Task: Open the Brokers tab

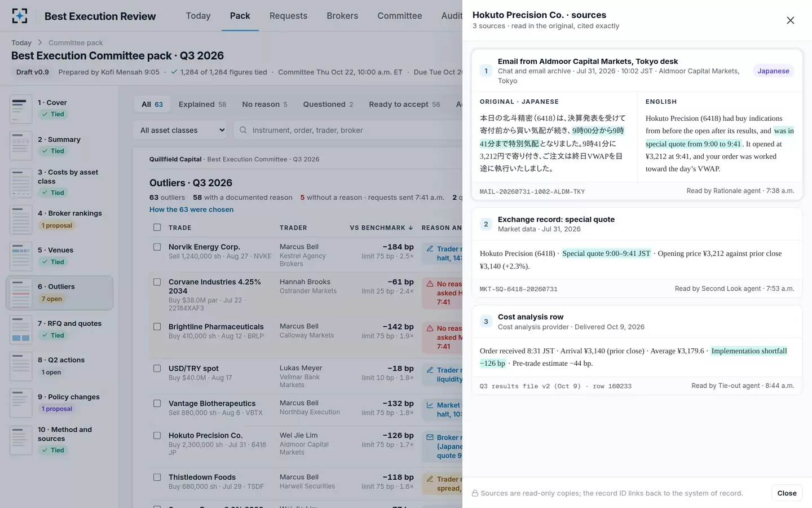Action: (x=342, y=16)
